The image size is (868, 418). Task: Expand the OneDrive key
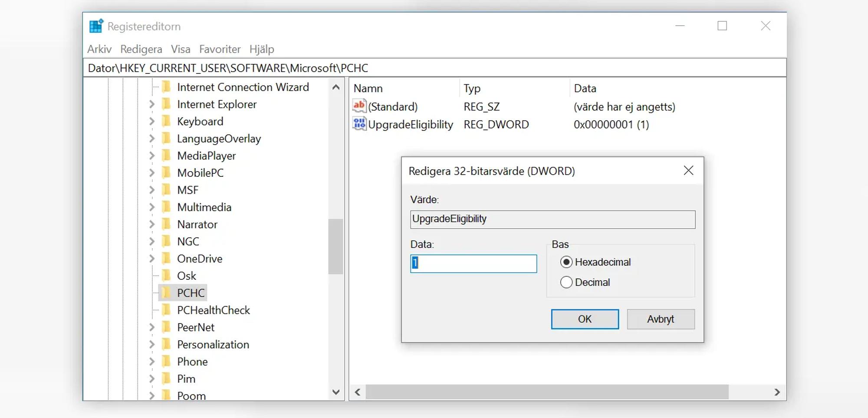(x=151, y=259)
